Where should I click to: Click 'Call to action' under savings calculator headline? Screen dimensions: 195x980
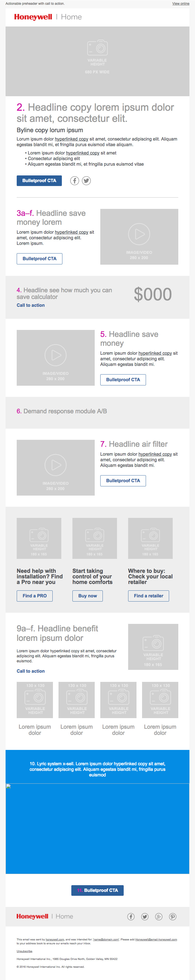click(31, 305)
